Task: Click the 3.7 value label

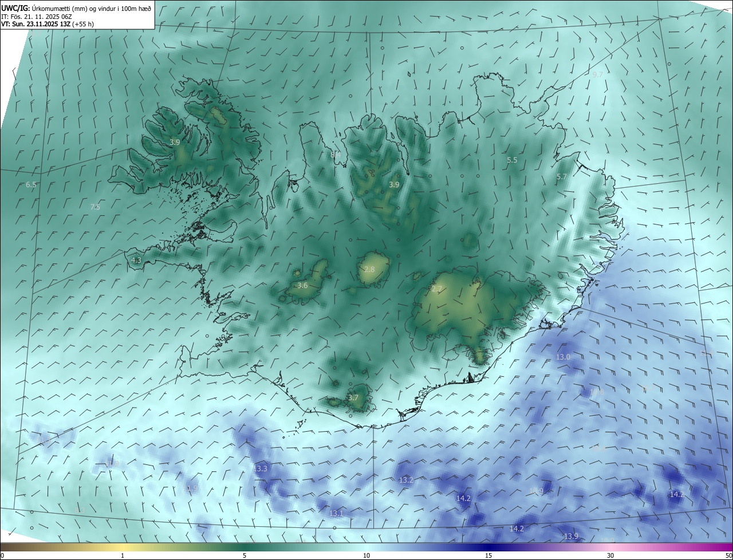Action: point(353,397)
